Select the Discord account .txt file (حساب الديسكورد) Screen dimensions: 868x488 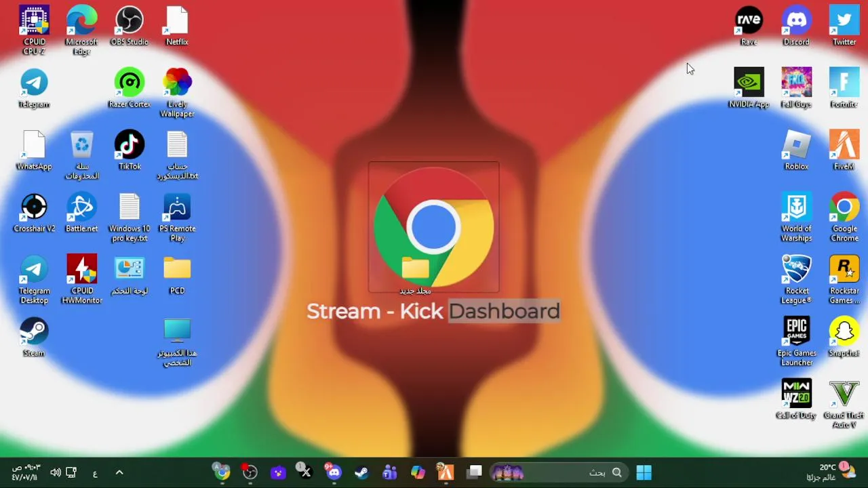[x=177, y=155]
